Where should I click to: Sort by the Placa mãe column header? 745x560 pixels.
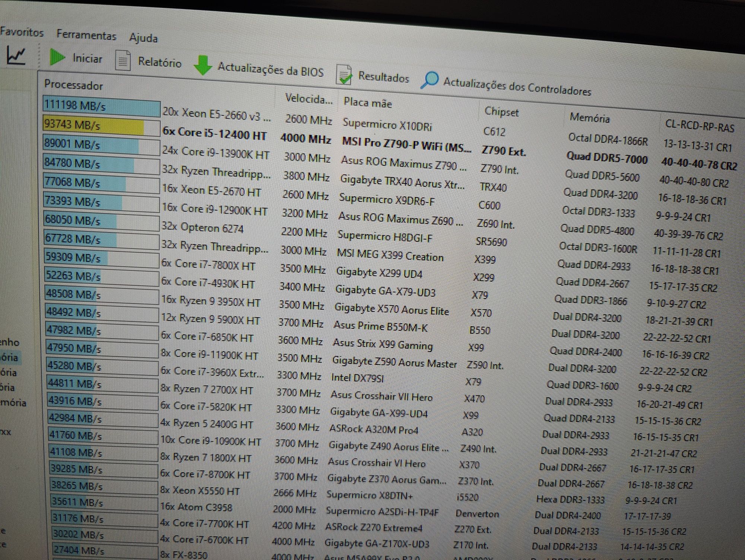[x=368, y=102]
